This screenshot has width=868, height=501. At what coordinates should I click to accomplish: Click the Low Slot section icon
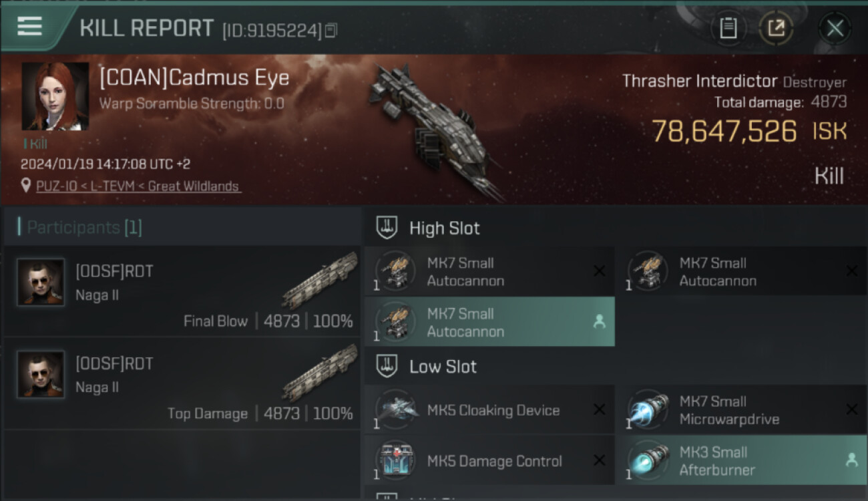coord(387,366)
